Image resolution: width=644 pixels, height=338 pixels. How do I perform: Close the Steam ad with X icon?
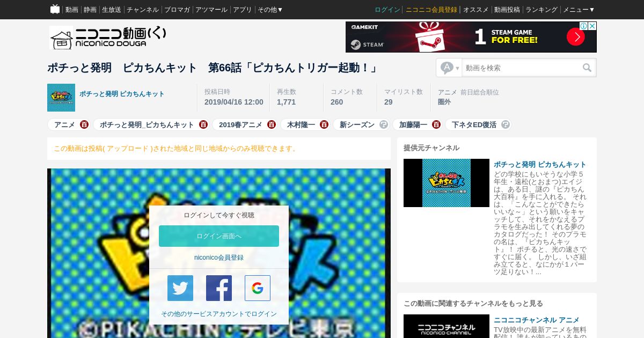point(592,26)
